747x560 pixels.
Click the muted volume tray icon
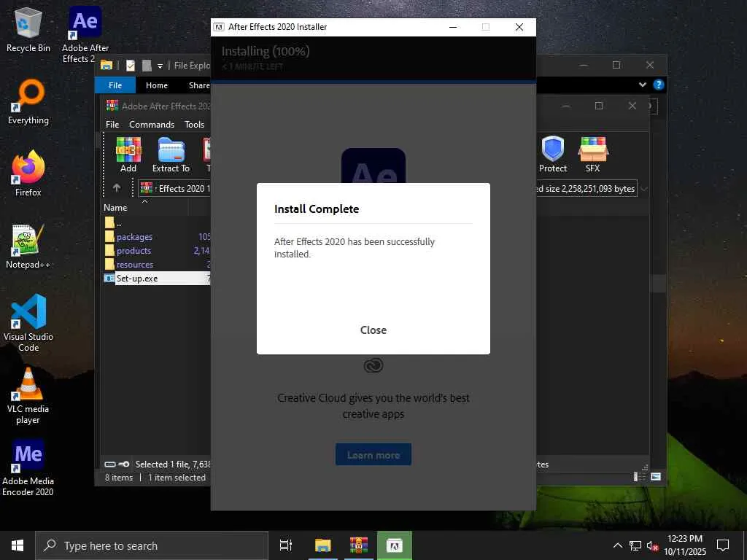652,545
